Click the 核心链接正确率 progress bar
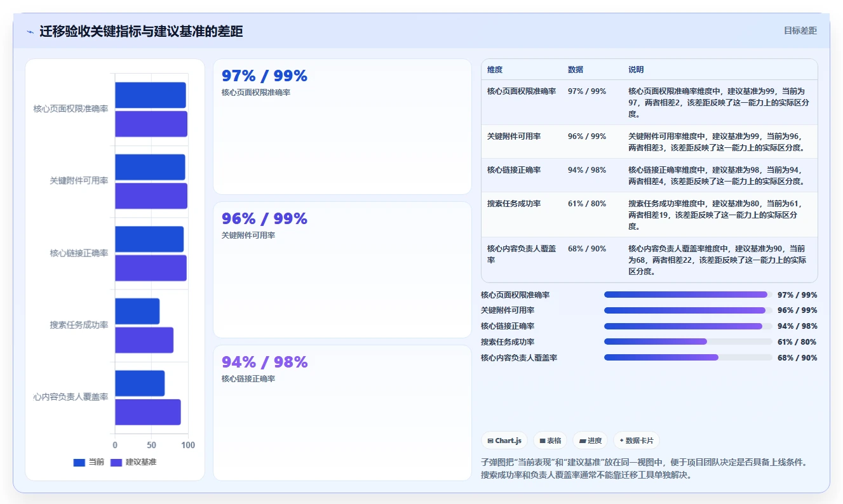Screen dimensions: 843x504 [x=688, y=326]
